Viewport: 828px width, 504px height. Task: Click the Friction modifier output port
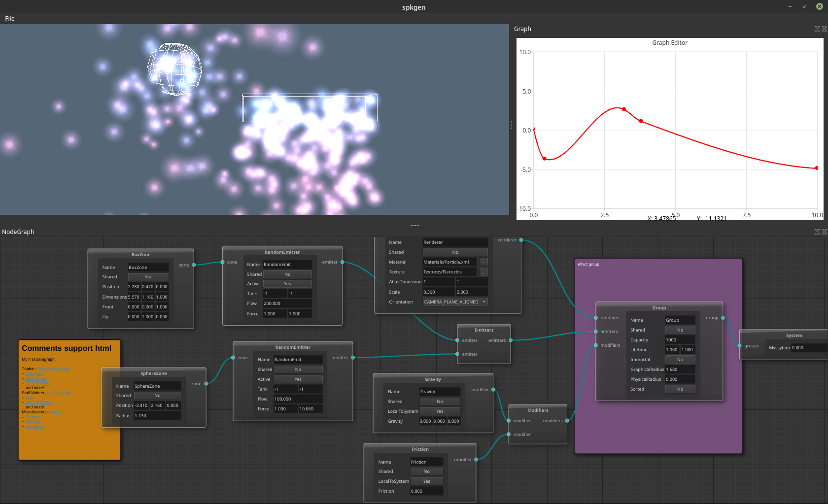476,460
